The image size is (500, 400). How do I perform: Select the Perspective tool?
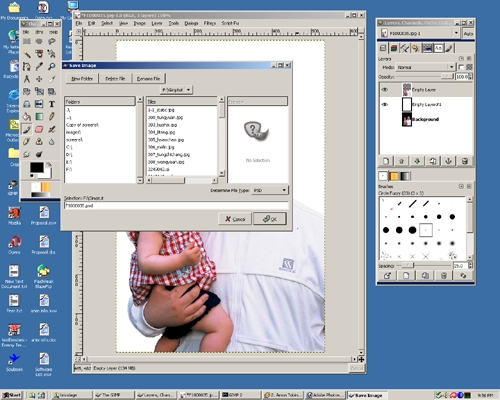tap(27, 104)
